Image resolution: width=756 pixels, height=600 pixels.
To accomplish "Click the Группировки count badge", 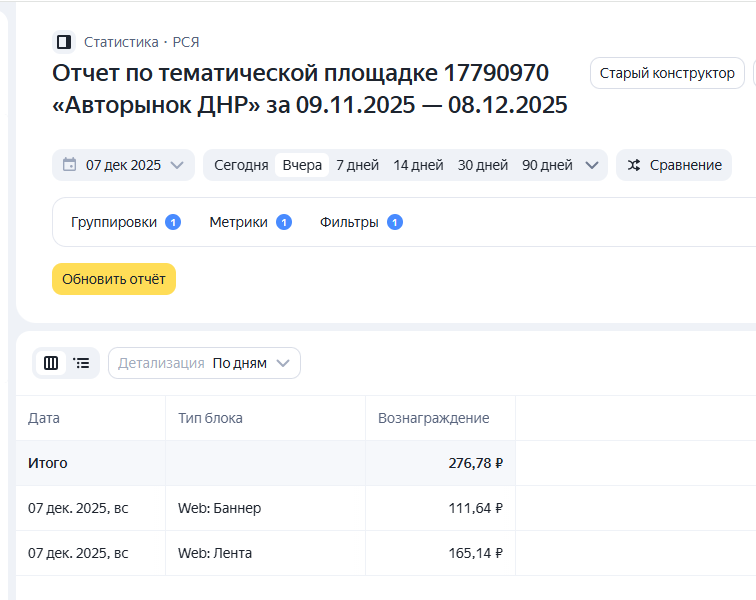I will coord(173,222).
